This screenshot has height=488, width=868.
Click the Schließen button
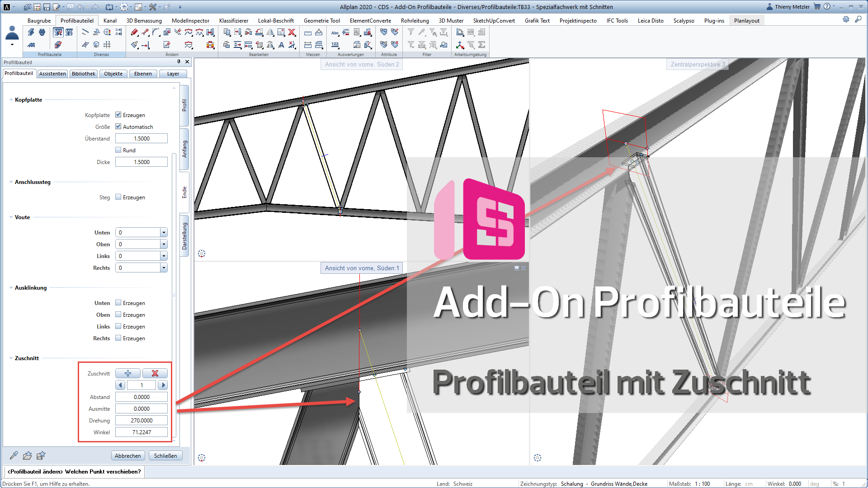click(x=165, y=455)
